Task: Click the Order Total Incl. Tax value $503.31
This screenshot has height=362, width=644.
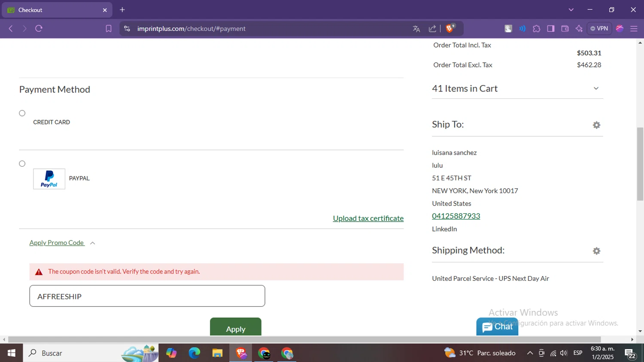Action: click(x=589, y=53)
